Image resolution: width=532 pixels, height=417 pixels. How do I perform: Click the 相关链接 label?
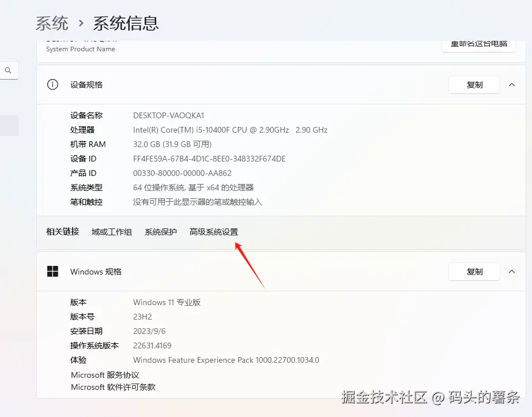[x=62, y=232]
